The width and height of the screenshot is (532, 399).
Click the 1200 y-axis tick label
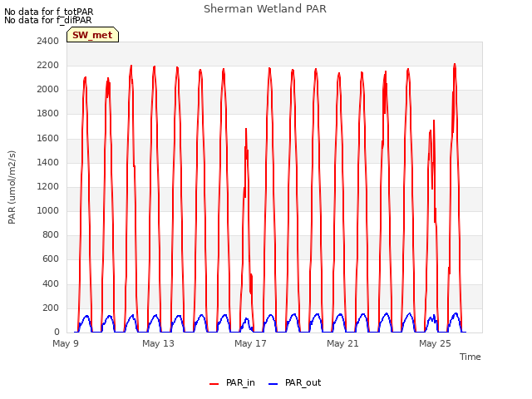click(48, 186)
